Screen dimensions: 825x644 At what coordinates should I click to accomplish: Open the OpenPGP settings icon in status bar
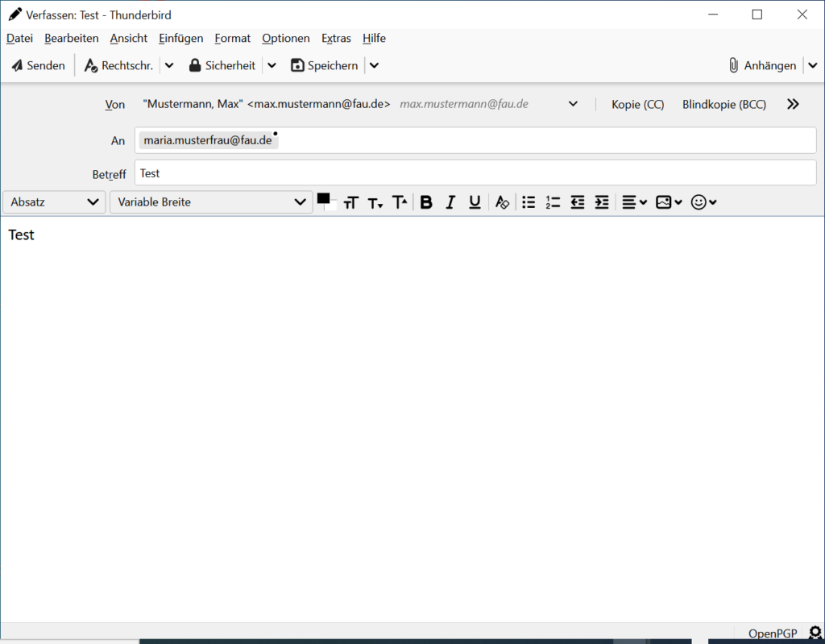(x=813, y=634)
